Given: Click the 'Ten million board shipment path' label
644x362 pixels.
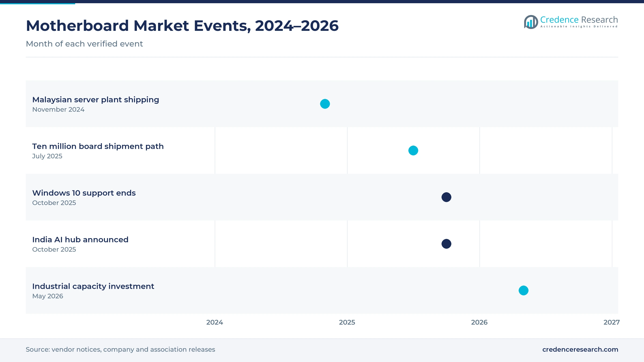Looking at the screenshot, I should 98,146.
